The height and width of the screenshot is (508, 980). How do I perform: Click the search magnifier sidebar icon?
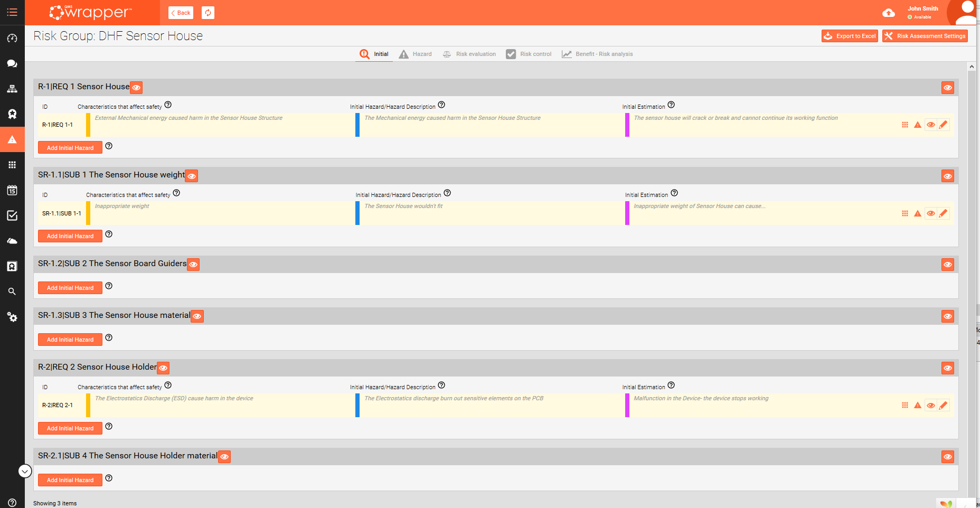[x=12, y=291]
